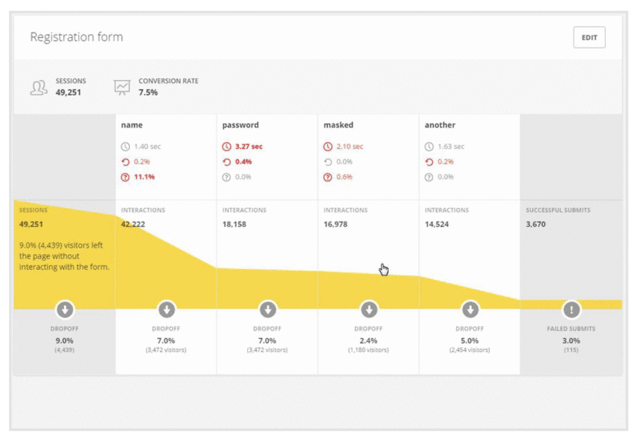Click the sessions people icon
The height and width of the screenshot is (440, 640).
[39, 87]
